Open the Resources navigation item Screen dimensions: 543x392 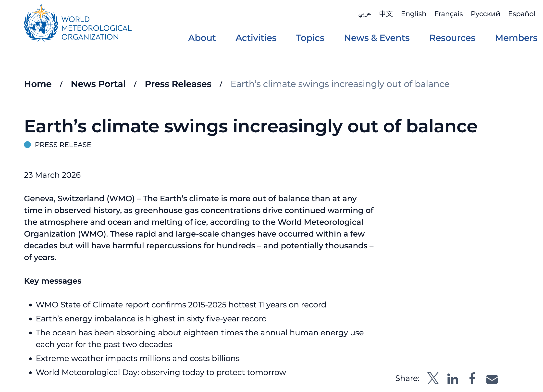coord(452,38)
